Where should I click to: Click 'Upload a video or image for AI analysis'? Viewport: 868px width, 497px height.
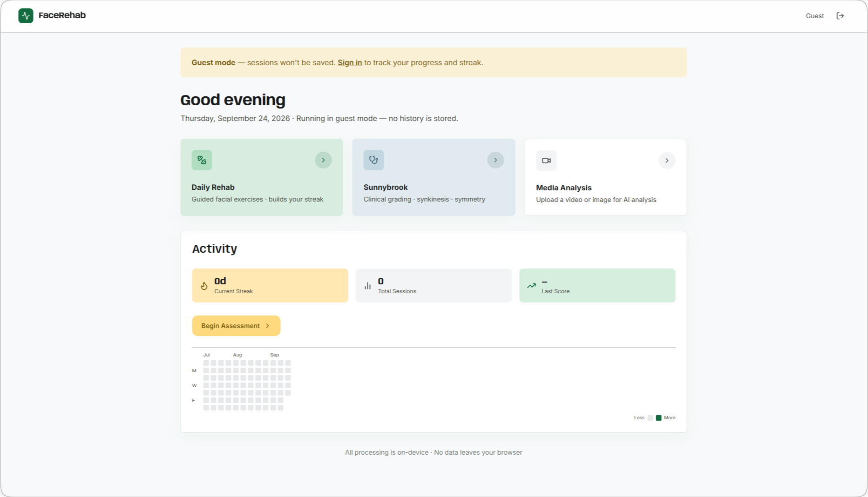point(596,200)
